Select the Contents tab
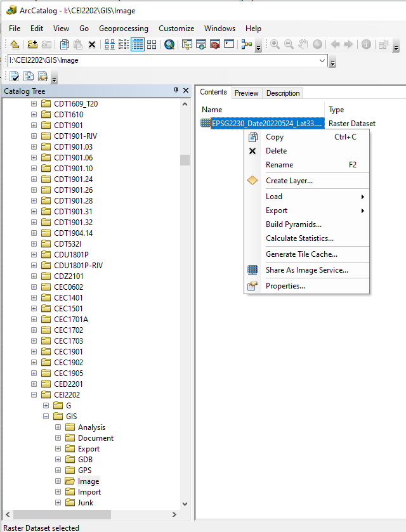406x532 pixels. 213,93
